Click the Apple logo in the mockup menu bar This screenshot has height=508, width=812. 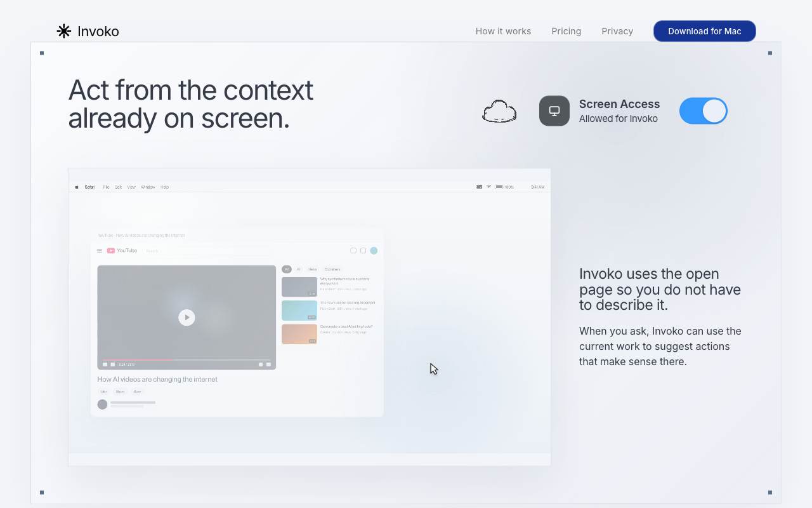pos(77,187)
